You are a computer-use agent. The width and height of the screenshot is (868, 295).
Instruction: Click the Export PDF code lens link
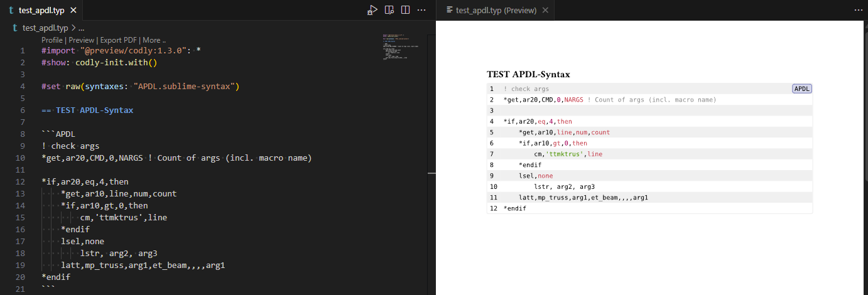pyautogui.click(x=118, y=40)
